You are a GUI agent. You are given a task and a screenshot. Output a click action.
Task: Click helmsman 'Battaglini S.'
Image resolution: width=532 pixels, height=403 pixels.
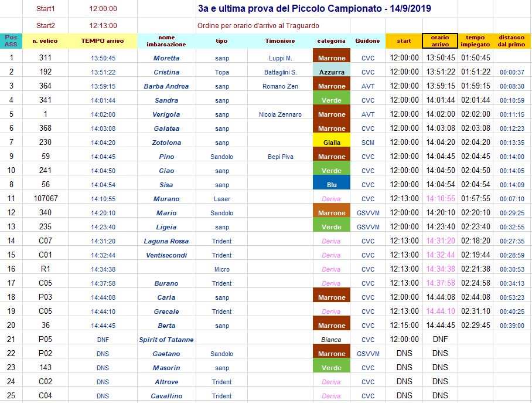280,72
